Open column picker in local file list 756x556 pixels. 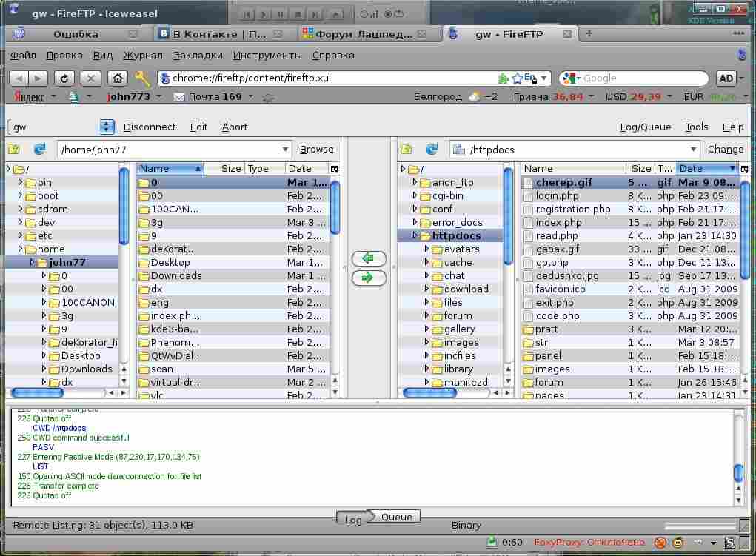(334, 168)
